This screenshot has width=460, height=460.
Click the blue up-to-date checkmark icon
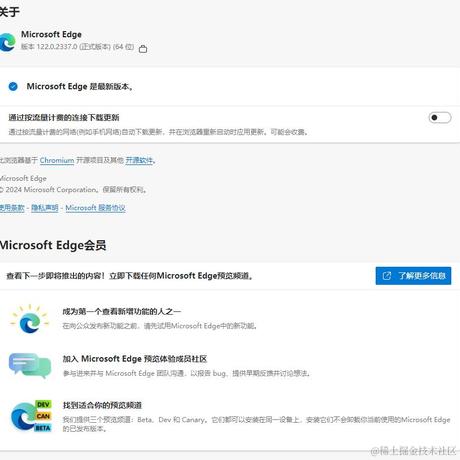pyautogui.click(x=13, y=87)
